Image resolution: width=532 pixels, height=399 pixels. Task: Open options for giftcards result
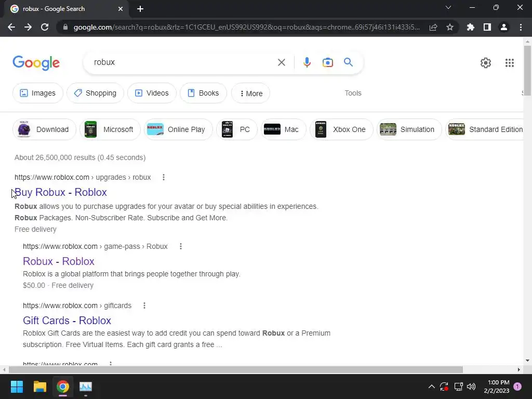pyautogui.click(x=144, y=305)
